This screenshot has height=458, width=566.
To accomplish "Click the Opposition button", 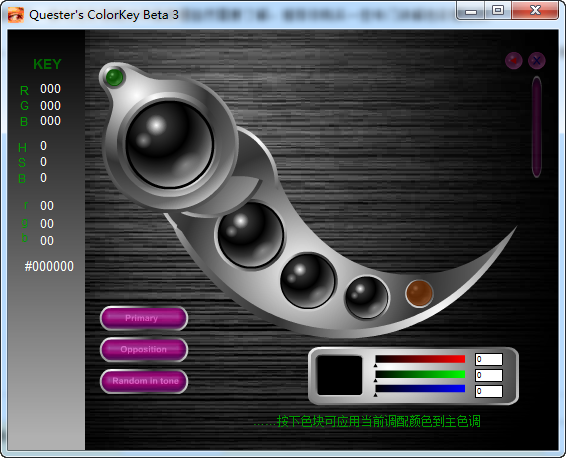I will pos(144,350).
